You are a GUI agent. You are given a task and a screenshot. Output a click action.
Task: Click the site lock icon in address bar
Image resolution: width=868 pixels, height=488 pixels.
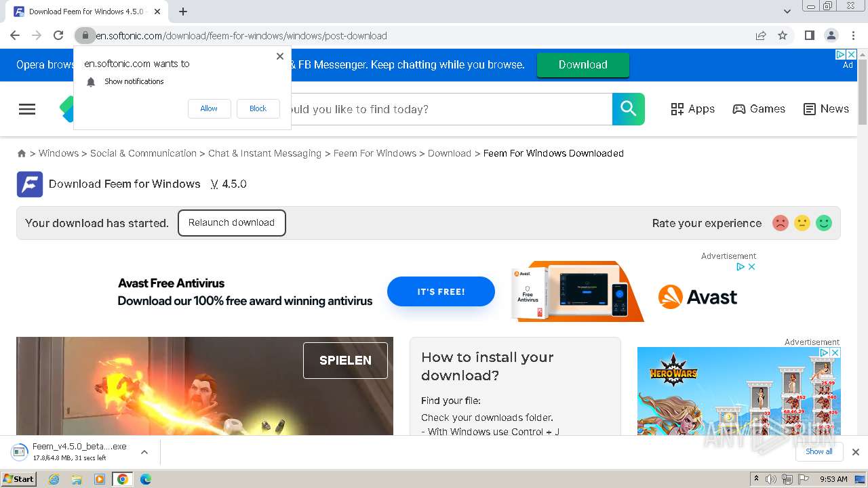point(85,35)
